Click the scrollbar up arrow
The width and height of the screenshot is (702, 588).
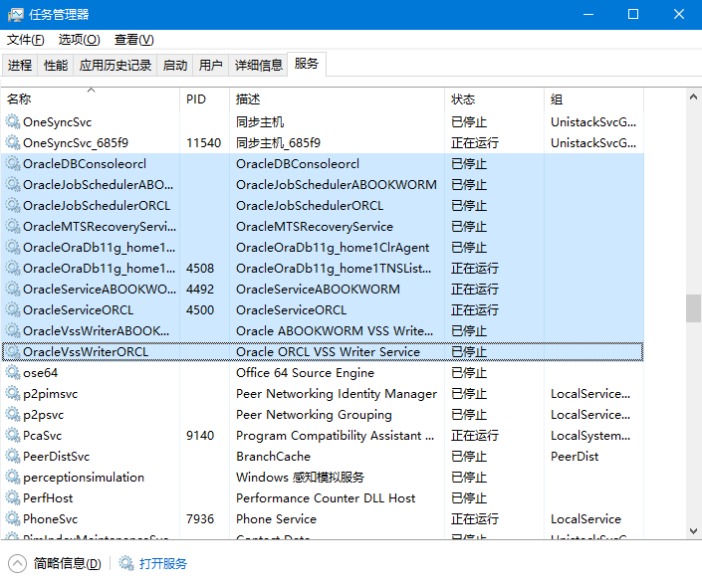693,97
